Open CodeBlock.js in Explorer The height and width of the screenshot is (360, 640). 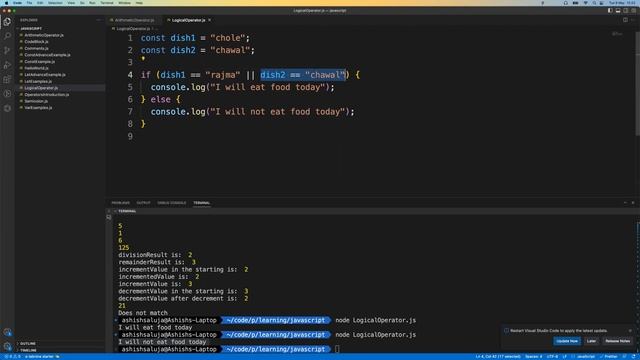point(36,42)
